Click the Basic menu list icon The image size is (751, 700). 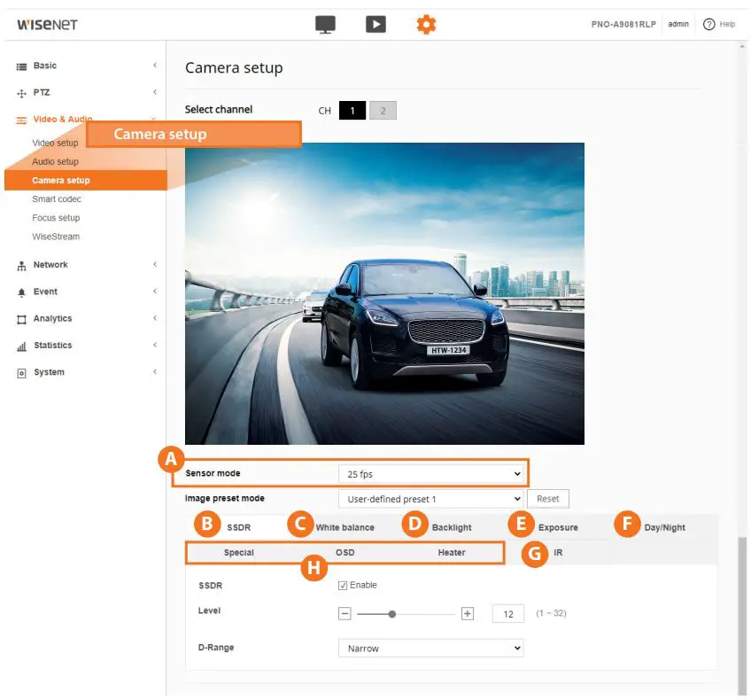(21, 66)
